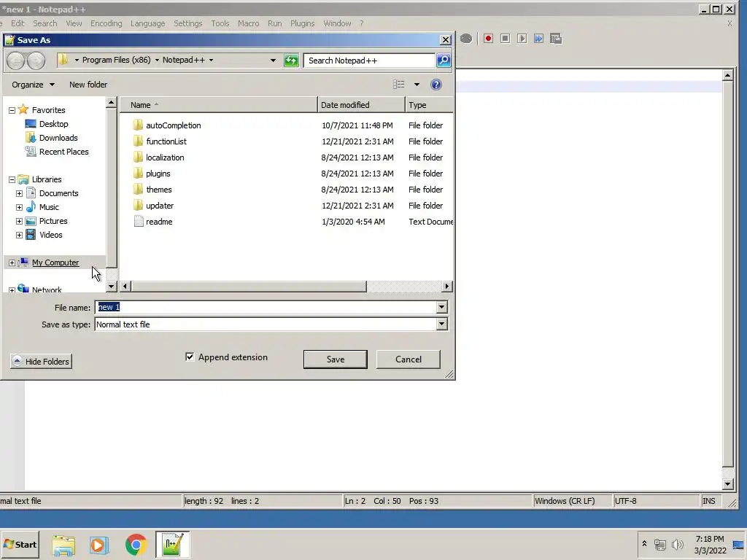Refresh the Notepad++ folder listing
The height and width of the screenshot is (560, 747).
(x=290, y=61)
